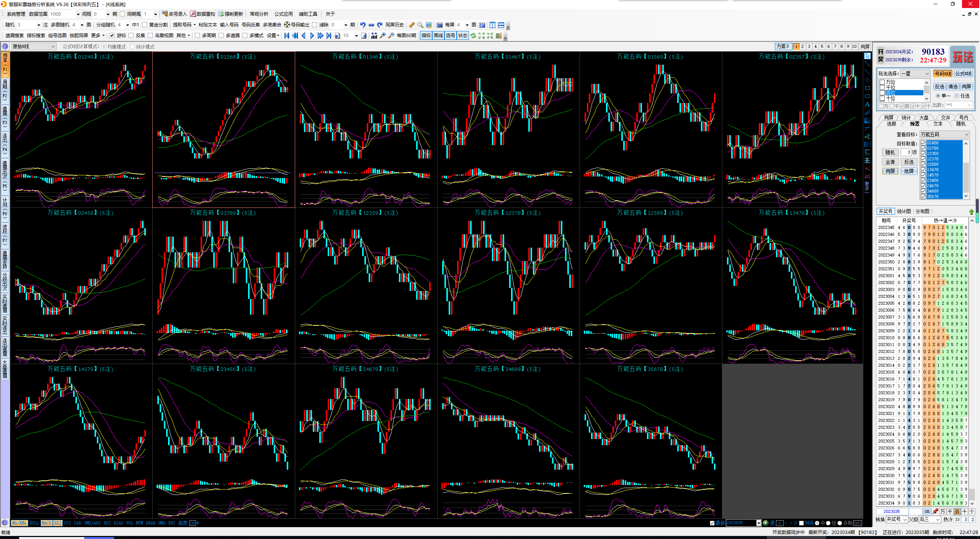Toggle the 滤除 checkbox
This screenshot has height=539, width=980.
click(x=314, y=24)
